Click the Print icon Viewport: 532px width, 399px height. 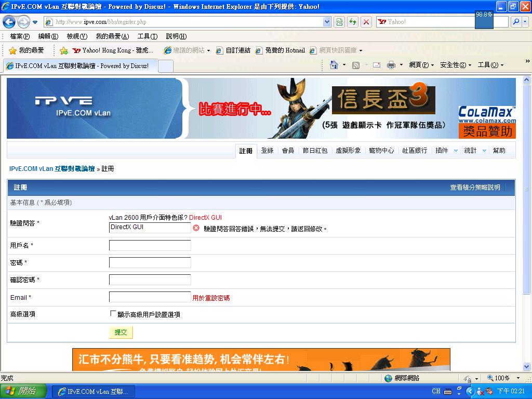point(391,65)
